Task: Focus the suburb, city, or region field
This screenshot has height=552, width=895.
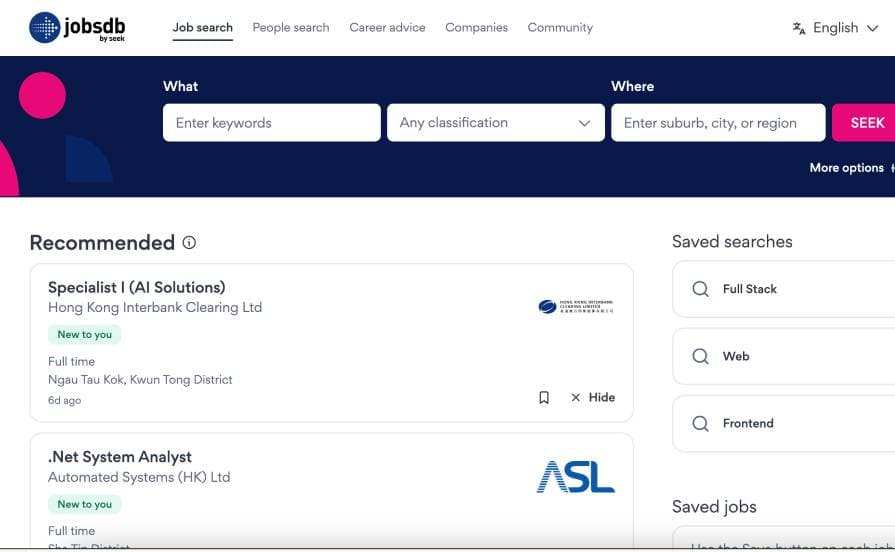Action: tap(718, 123)
